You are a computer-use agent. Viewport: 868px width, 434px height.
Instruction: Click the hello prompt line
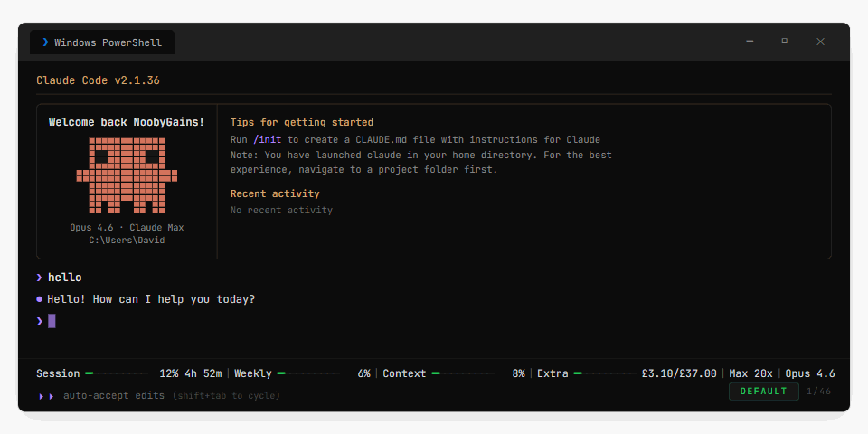coord(60,278)
